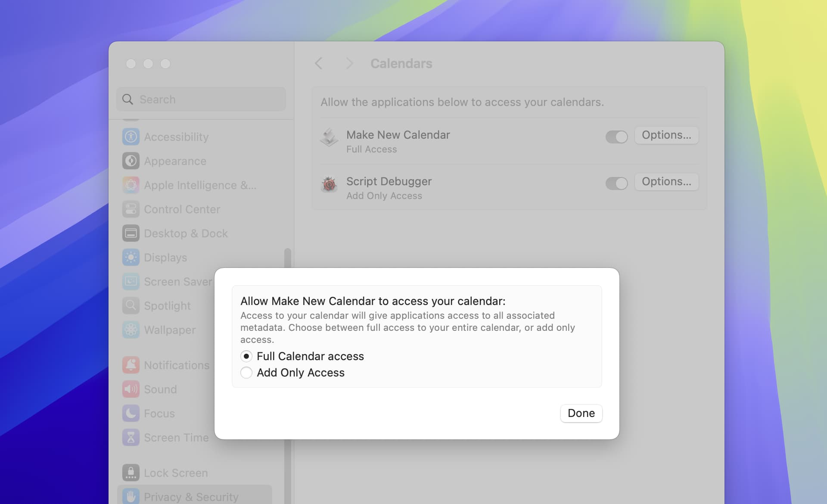Open the Sound speaker icon
Screen dimensions: 827x504
point(131,389)
